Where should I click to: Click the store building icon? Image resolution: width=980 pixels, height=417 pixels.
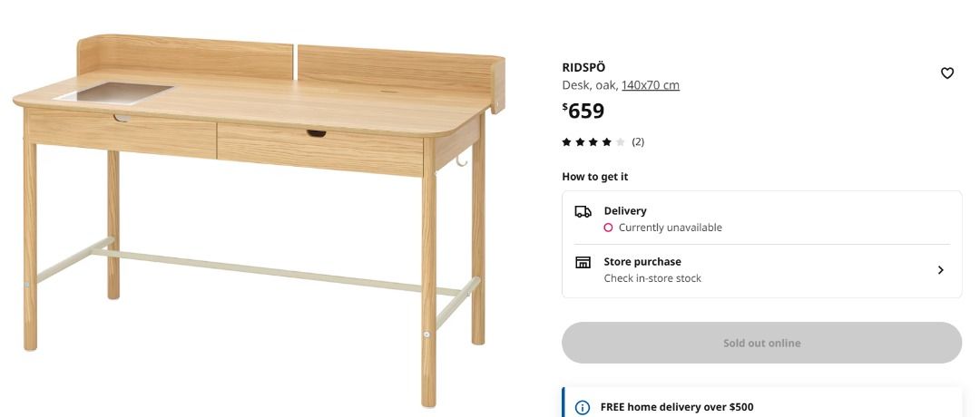[x=583, y=262]
